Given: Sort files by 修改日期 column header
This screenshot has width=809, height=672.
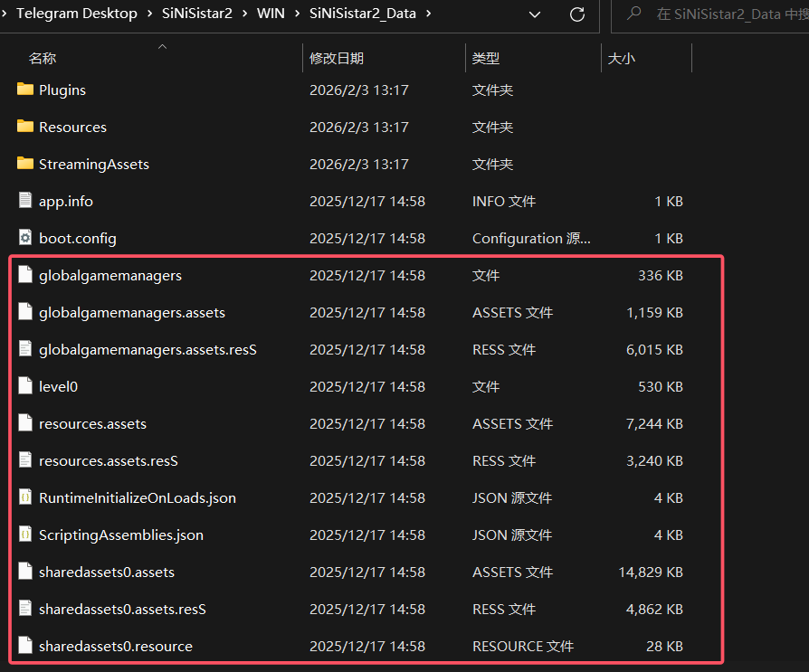Looking at the screenshot, I should (337, 58).
